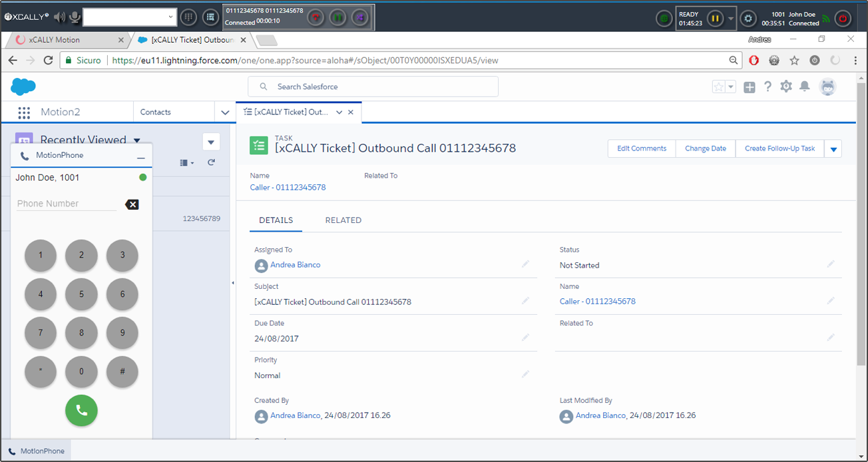This screenshot has height=462, width=868.
Task: Open the xCALLY phonebar dialpad button
Action: click(x=188, y=17)
